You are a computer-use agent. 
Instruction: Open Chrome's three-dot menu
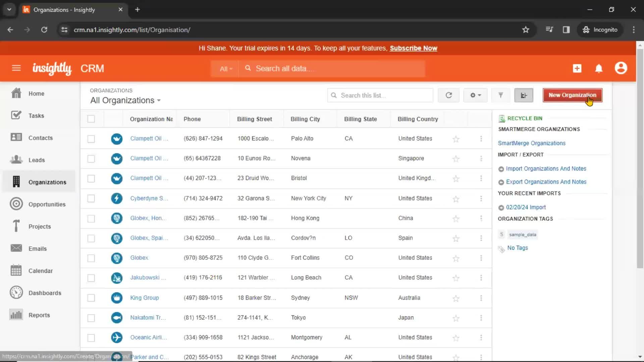(634, 30)
